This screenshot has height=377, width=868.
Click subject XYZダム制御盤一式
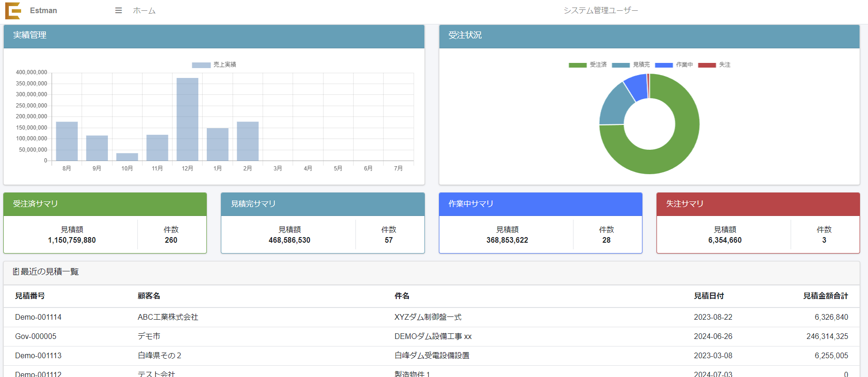(x=428, y=317)
